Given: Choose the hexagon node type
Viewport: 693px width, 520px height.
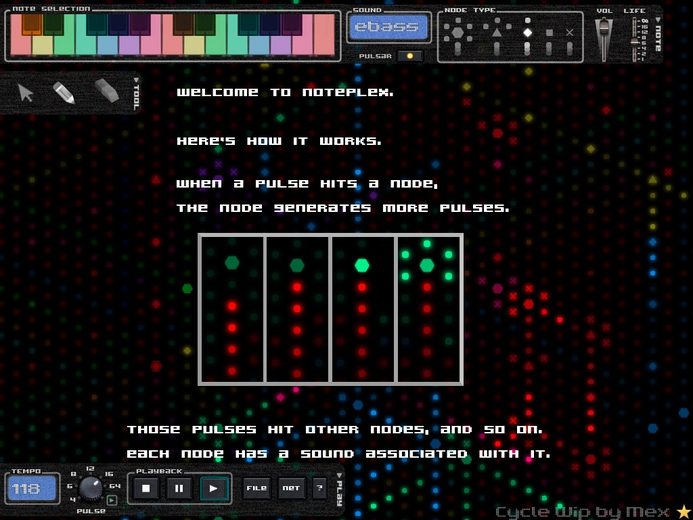Looking at the screenshot, I should click(x=457, y=33).
